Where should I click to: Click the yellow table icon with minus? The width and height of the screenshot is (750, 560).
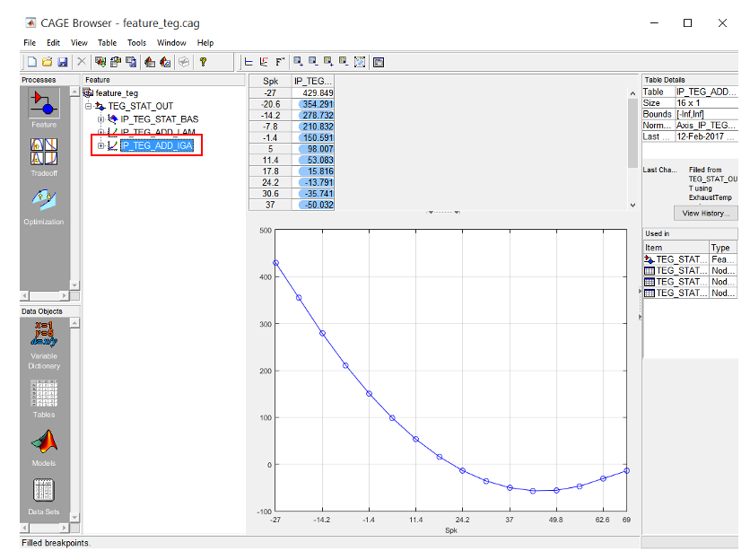[x=344, y=61]
